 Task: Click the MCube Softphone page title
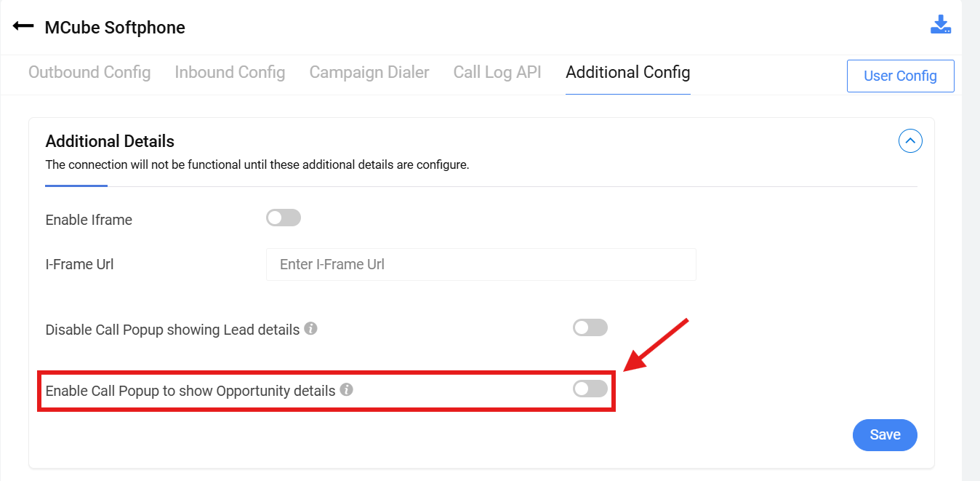pyautogui.click(x=115, y=28)
